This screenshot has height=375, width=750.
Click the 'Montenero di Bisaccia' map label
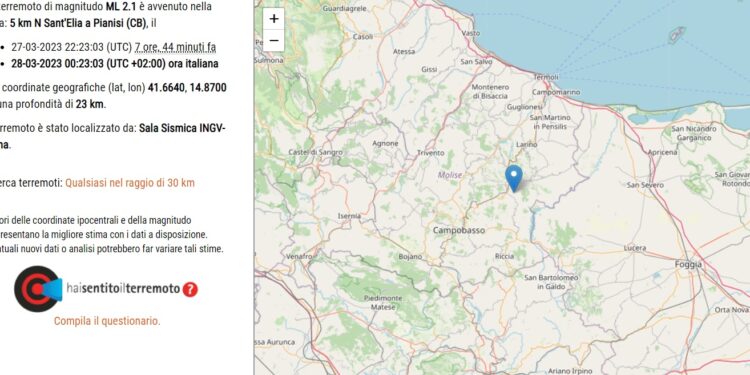(x=490, y=91)
